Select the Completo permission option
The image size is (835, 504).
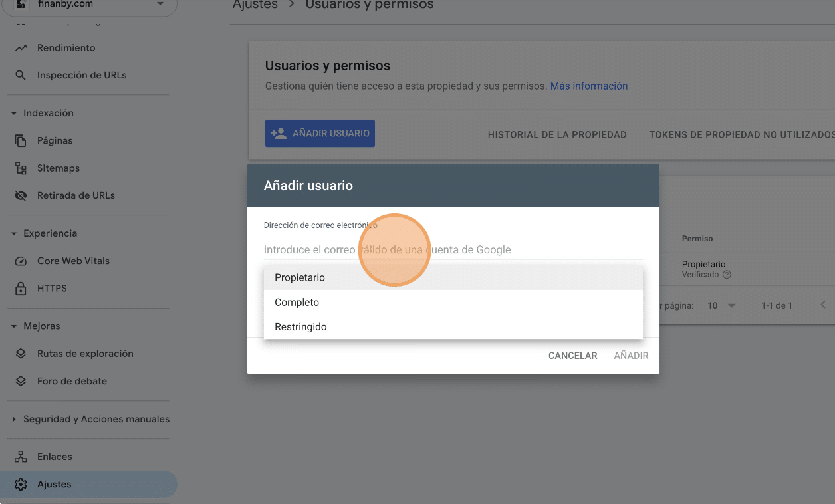tap(453, 302)
